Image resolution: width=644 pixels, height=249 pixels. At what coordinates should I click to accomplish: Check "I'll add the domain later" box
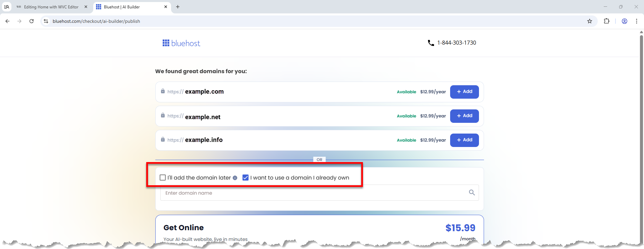[163, 178]
